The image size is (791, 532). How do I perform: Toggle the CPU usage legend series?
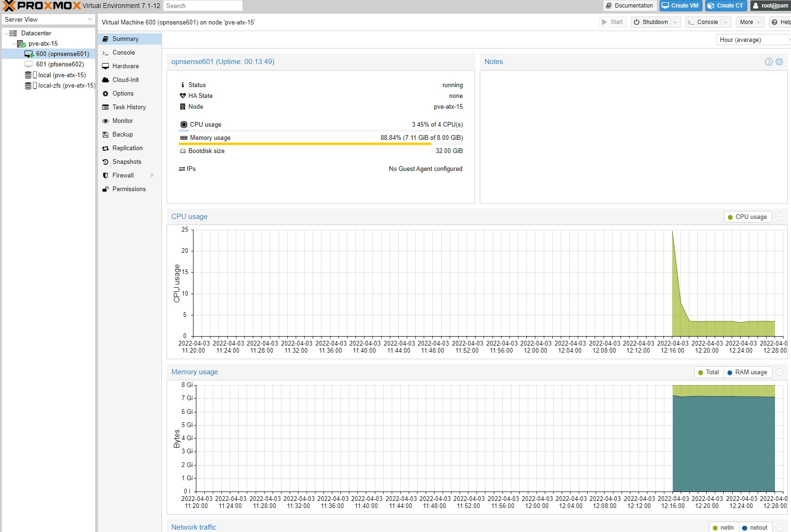(x=747, y=217)
